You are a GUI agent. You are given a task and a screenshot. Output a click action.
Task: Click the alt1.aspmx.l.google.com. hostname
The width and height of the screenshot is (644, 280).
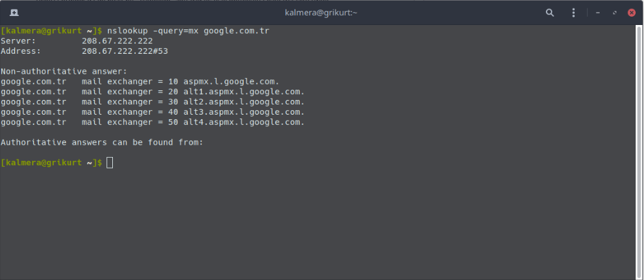coord(244,92)
